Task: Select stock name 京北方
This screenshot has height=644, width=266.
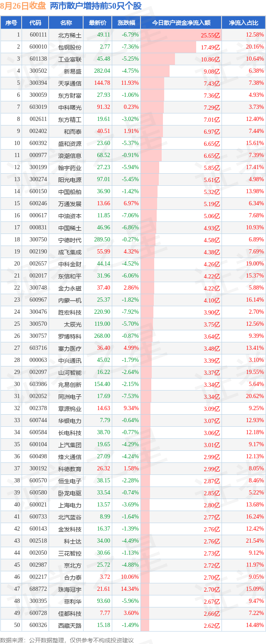Action: click(73, 565)
